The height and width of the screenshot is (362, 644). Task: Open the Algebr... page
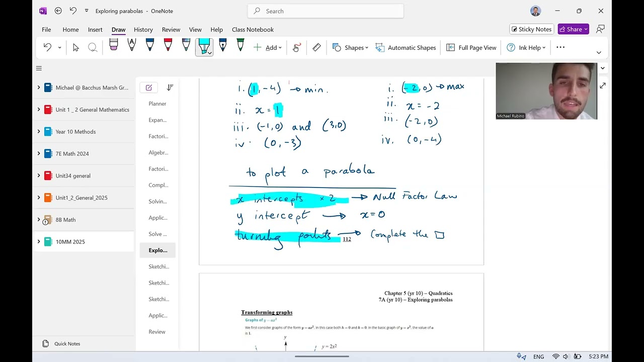click(x=157, y=152)
